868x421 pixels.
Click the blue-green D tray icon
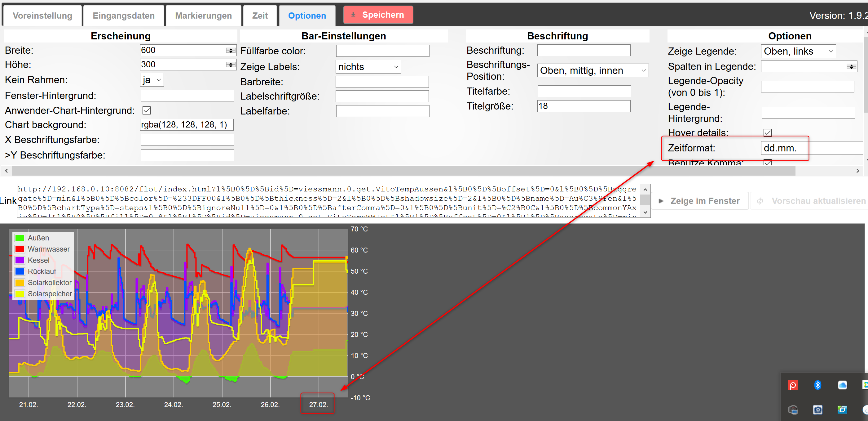pos(842,410)
